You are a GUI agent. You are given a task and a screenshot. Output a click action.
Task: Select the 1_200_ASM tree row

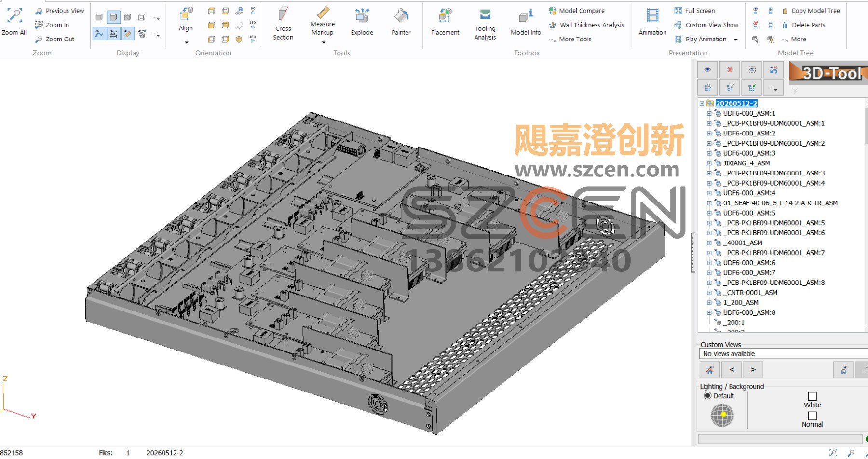741,303
